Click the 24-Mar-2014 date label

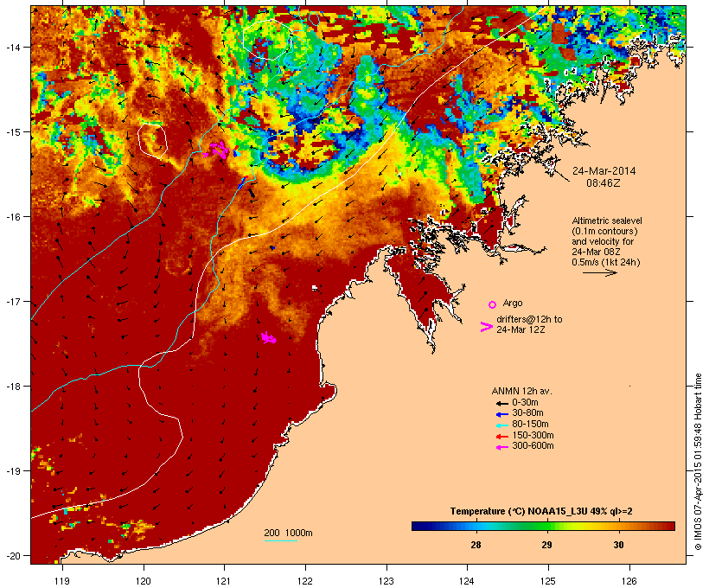pyautogui.click(x=604, y=171)
